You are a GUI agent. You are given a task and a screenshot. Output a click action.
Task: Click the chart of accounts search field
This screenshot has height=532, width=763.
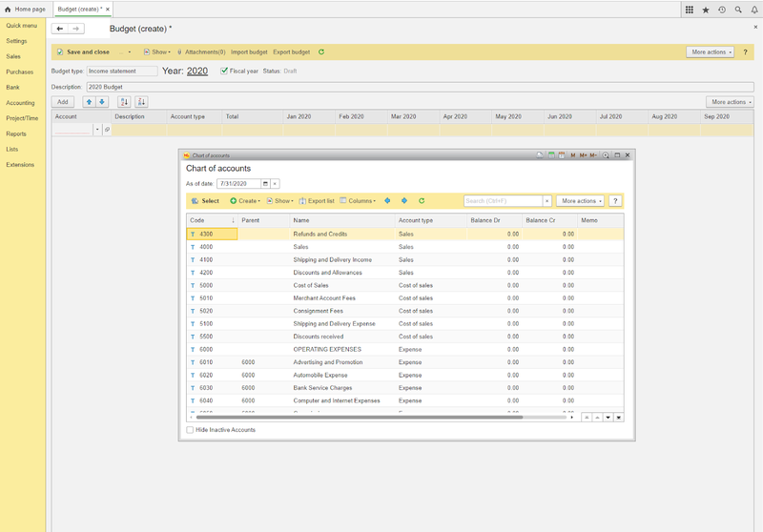point(503,201)
